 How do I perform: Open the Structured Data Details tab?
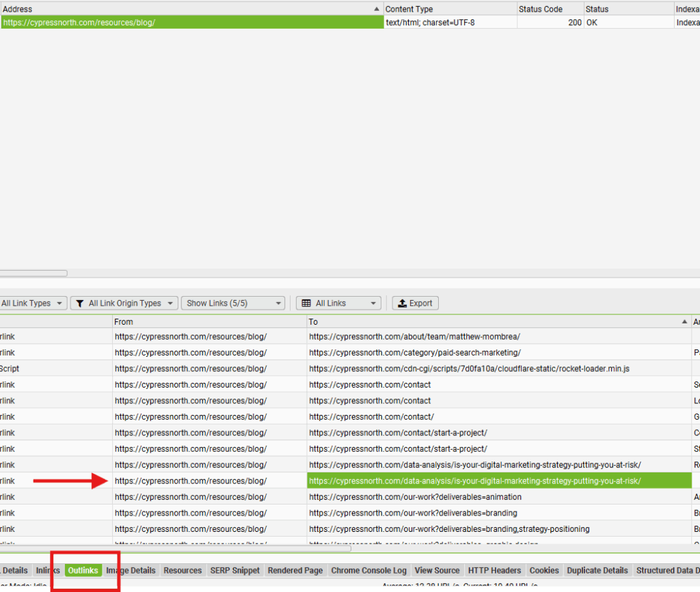667,570
